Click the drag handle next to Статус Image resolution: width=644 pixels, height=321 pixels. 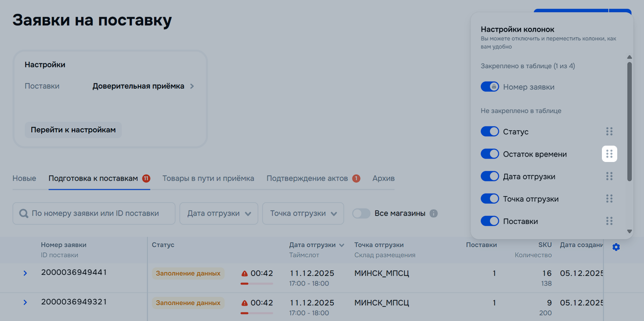click(609, 131)
